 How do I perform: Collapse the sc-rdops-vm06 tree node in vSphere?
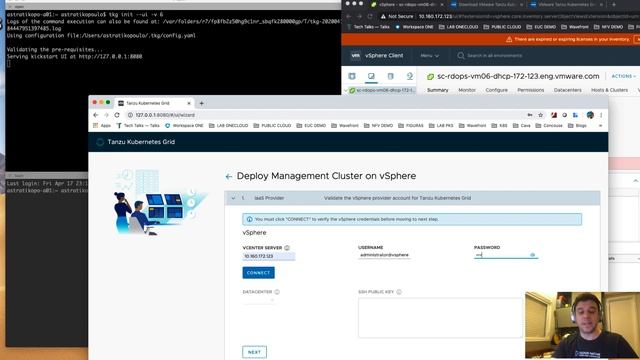(x=346, y=90)
